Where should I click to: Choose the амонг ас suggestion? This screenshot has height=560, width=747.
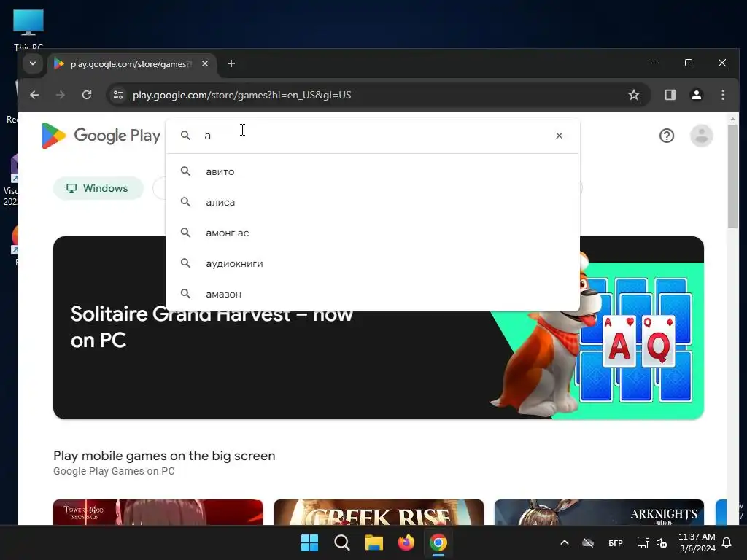373,233
